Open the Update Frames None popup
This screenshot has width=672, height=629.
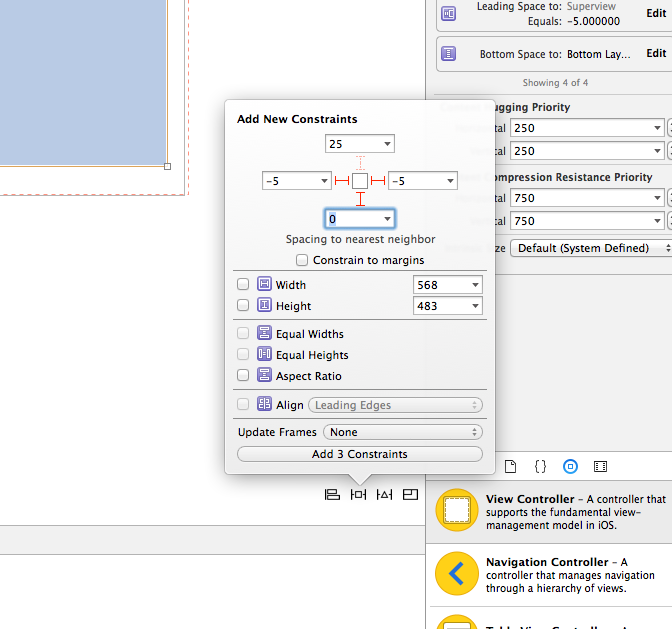403,432
